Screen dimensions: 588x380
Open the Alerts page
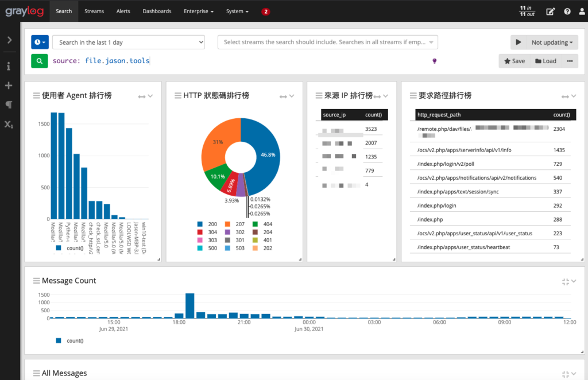[x=123, y=11]
